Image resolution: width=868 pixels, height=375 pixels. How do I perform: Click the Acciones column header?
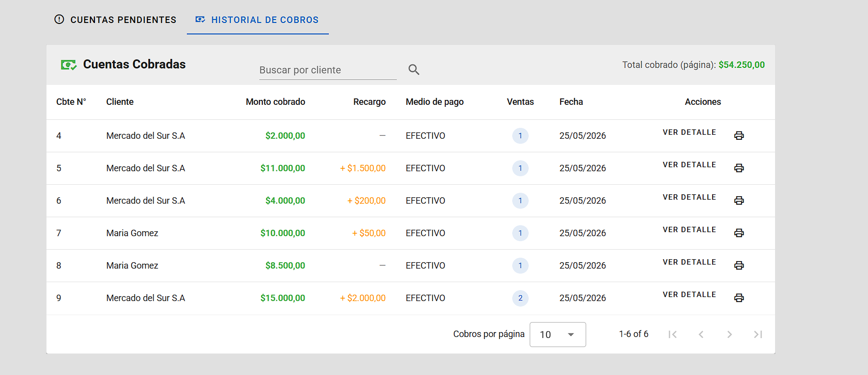pyautogui.click(x=703, y=102)
